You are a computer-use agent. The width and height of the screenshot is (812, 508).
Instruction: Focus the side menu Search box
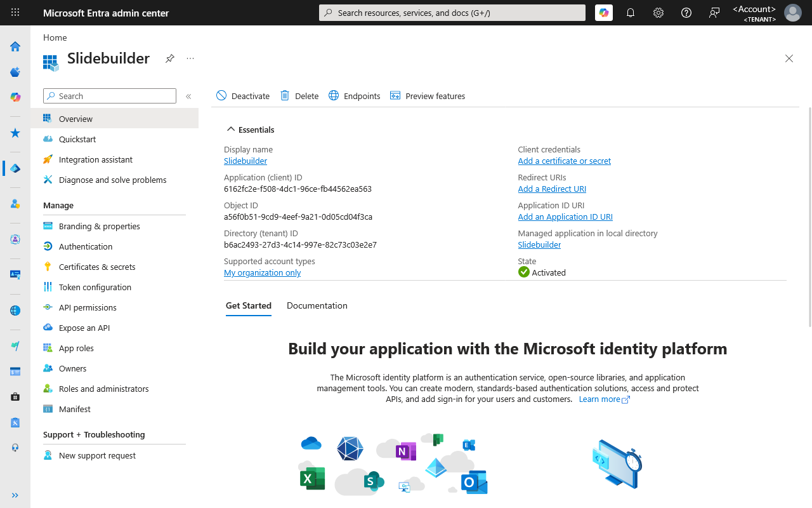tap(110, 96)
